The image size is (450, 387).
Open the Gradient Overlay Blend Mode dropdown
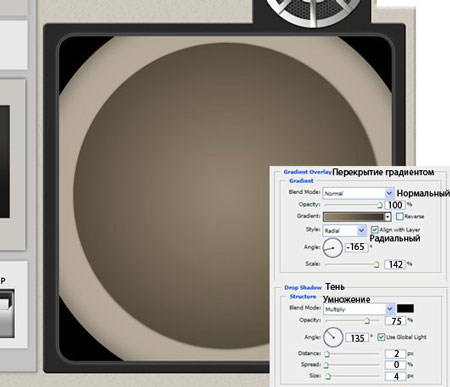[358, 193]
